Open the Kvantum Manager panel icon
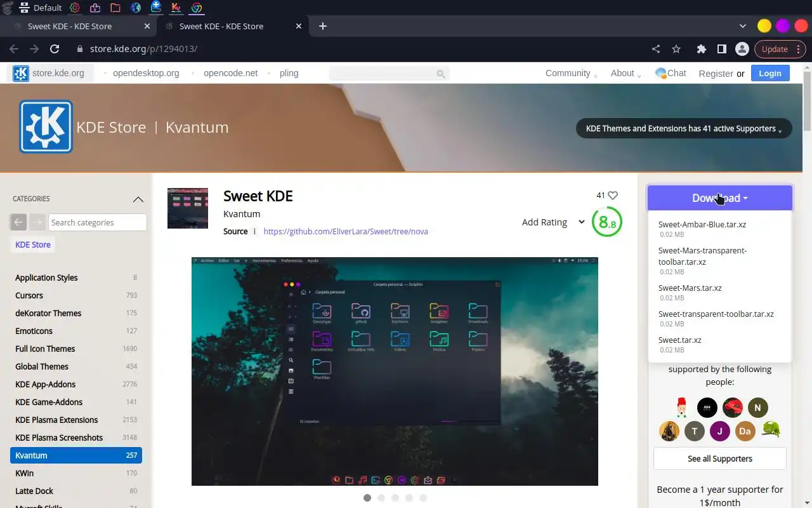The width and height of the screenshot is (812, 508). (176, 8)
